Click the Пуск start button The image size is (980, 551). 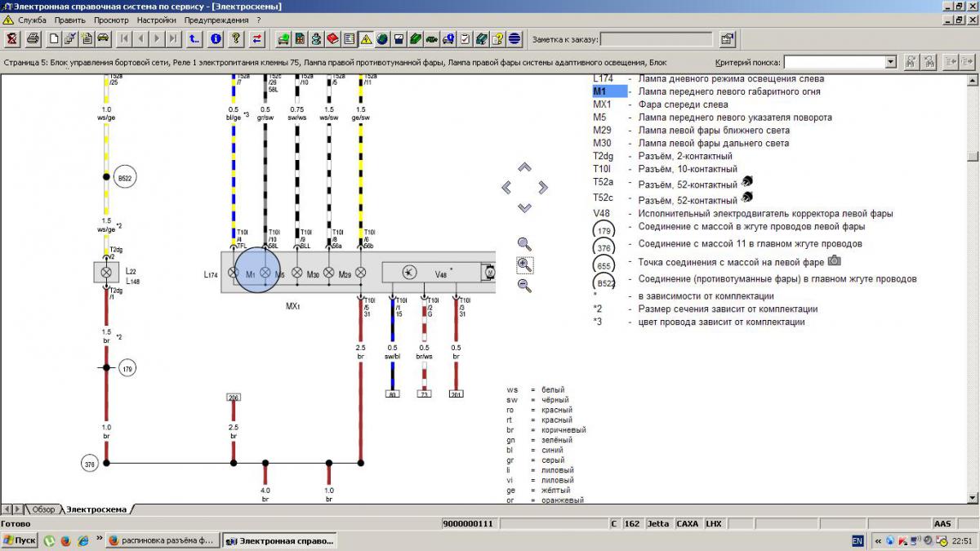pyautogui.click(x=20, y=540)
